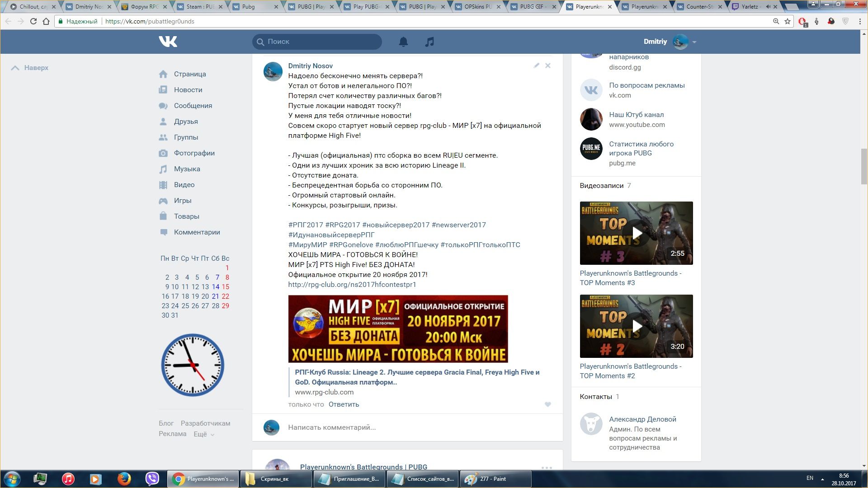868x488 pixels.
Task: Expand the Dmitriy profile dropdown menu
Action: 694,42
